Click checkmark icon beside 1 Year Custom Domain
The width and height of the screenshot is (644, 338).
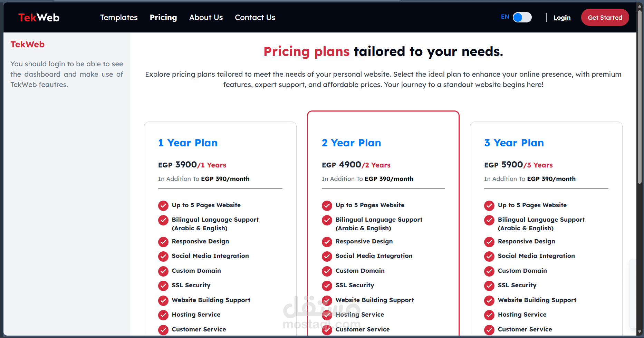click(163, 271)
